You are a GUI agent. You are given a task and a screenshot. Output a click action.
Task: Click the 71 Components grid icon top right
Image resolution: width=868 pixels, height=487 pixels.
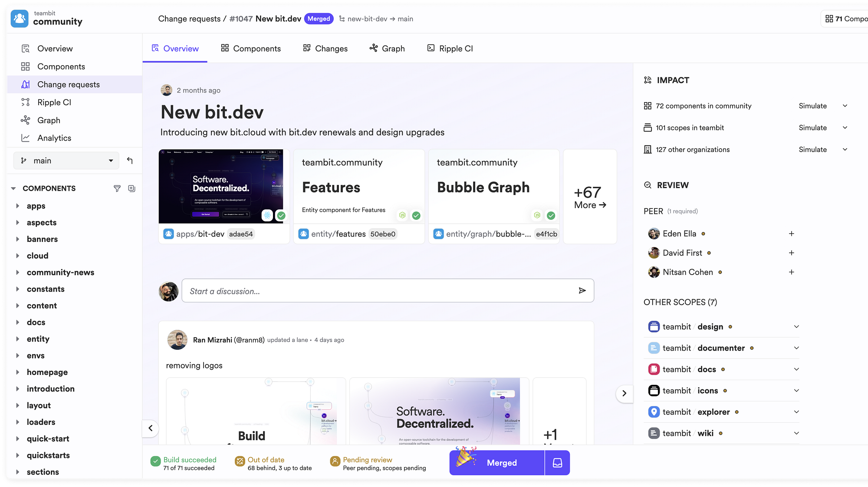coord(829,19)
